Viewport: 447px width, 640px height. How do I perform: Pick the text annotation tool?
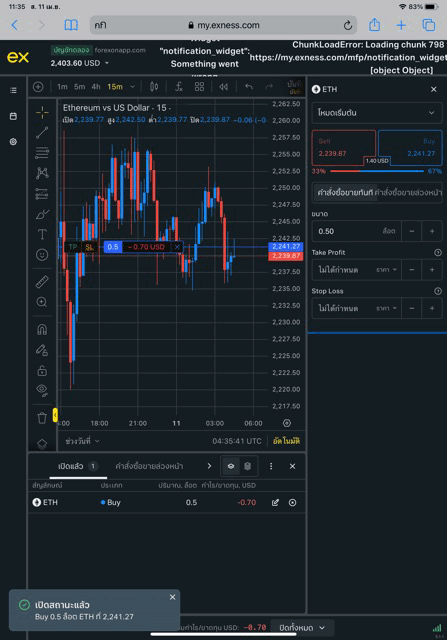pyautogui.click(x=42, y=234)
